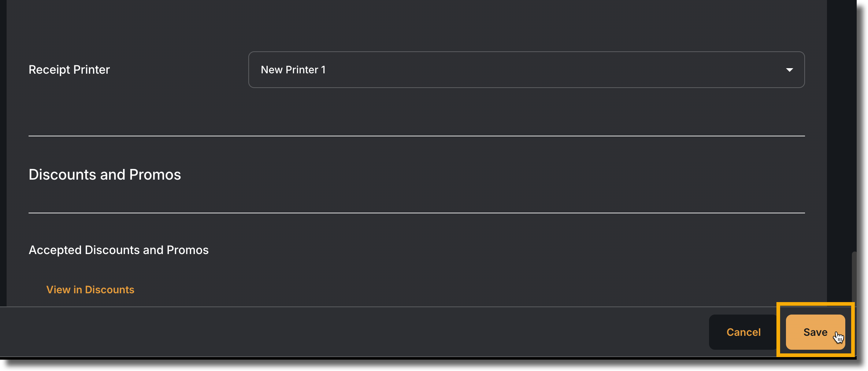The width and height of the screenshot is (868, 371).
Task: Click the divider line below Discounts and Promos
Action: (416, 213)
